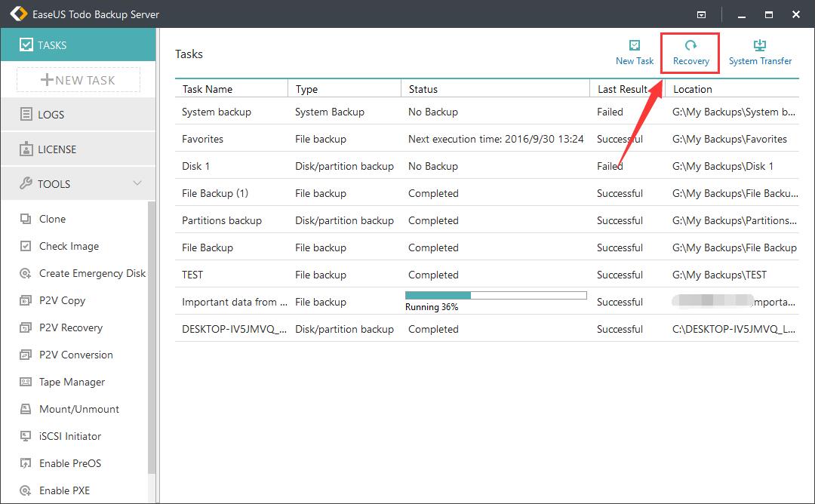This screenshot has height=504, width=815.
Task: Open Create Emergency Disk tool
Action: pos(93,273)
